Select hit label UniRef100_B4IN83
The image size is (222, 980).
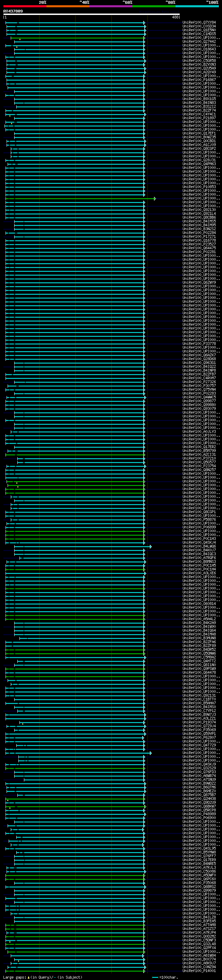(199, 103)
